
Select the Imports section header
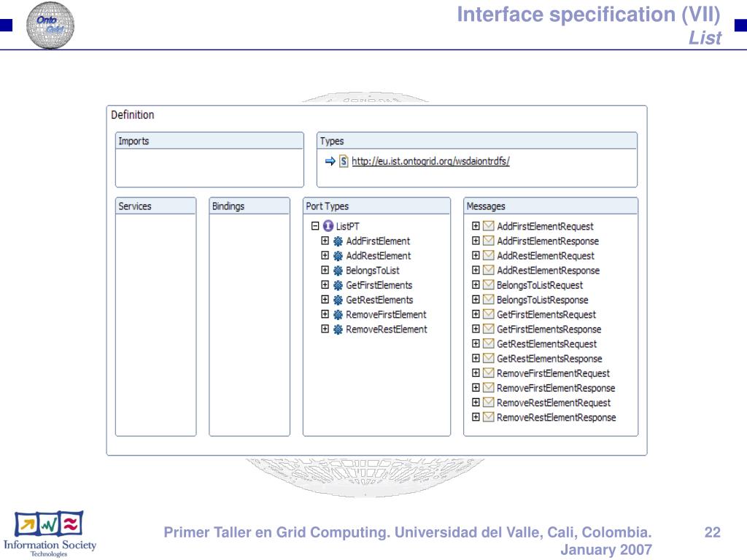coord(209,141)
